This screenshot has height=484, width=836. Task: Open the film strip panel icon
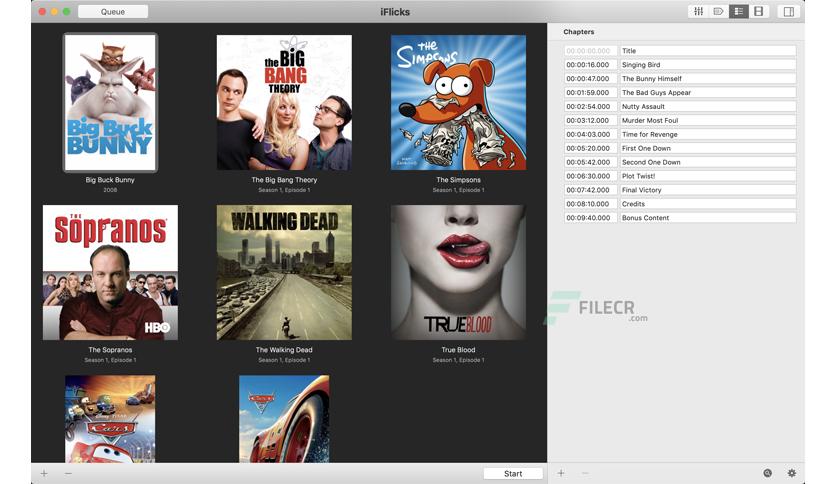click(x=759, y=11)
